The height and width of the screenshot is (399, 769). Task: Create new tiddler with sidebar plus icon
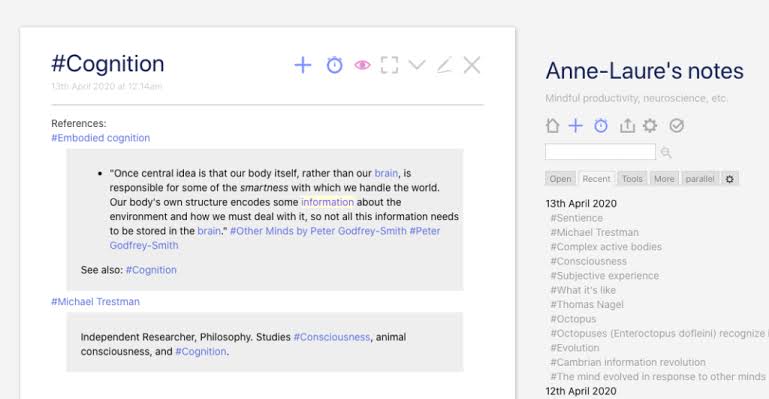click(x=575, y=126)
